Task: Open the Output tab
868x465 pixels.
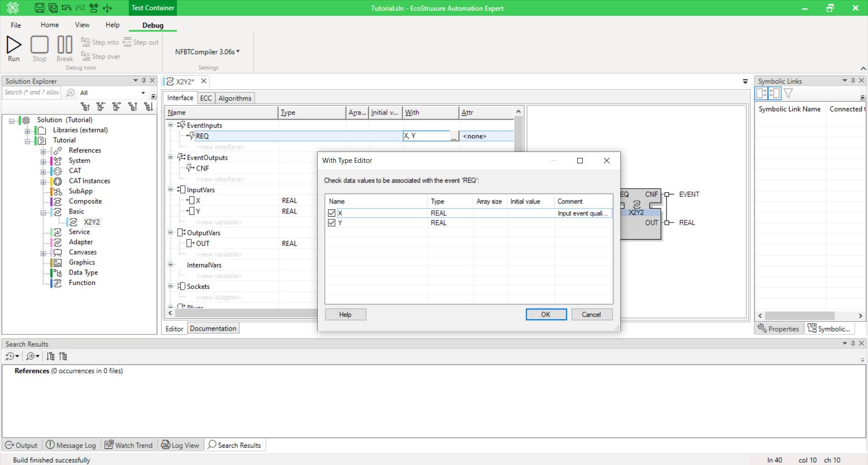Action: click(21, 445)
